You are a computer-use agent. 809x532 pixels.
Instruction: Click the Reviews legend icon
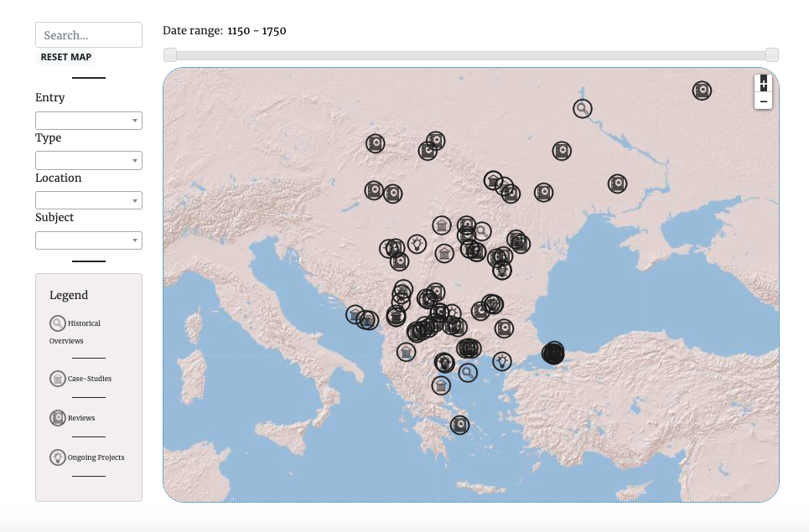pyautogui.click(x=58, y=418)
